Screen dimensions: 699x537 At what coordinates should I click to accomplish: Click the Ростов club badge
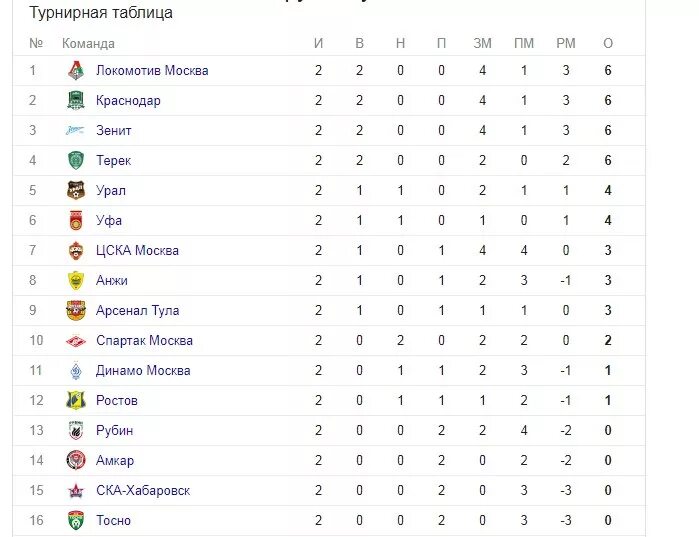coord(76,400)
